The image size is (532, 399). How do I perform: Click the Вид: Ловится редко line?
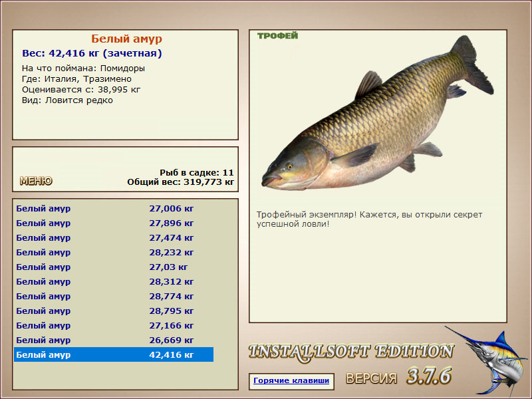click(67, 100)
